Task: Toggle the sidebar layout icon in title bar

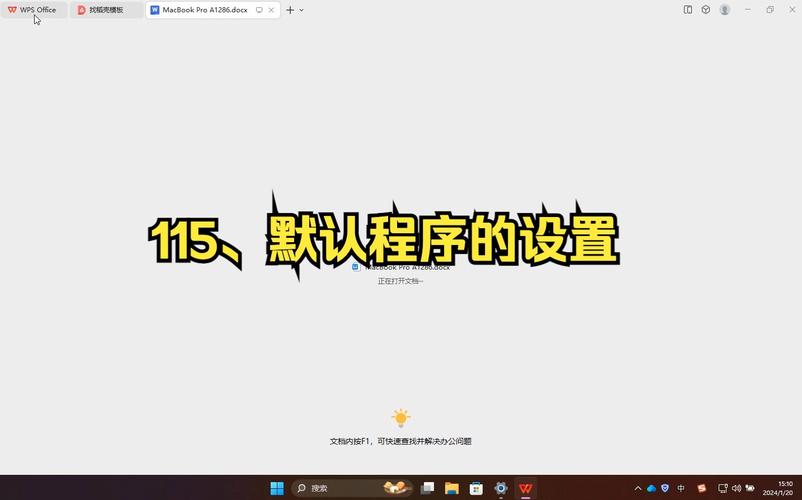Action: pos(688,9)
